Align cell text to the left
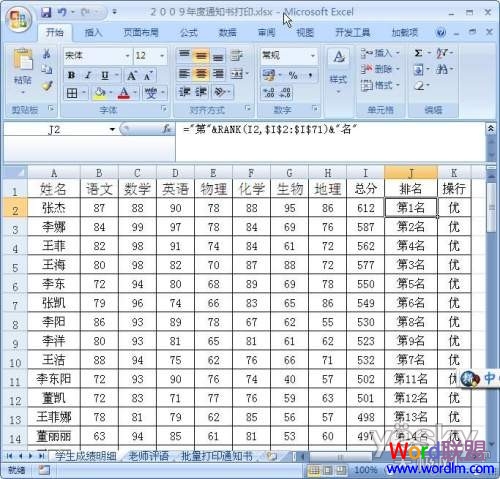 coord(184,74)
